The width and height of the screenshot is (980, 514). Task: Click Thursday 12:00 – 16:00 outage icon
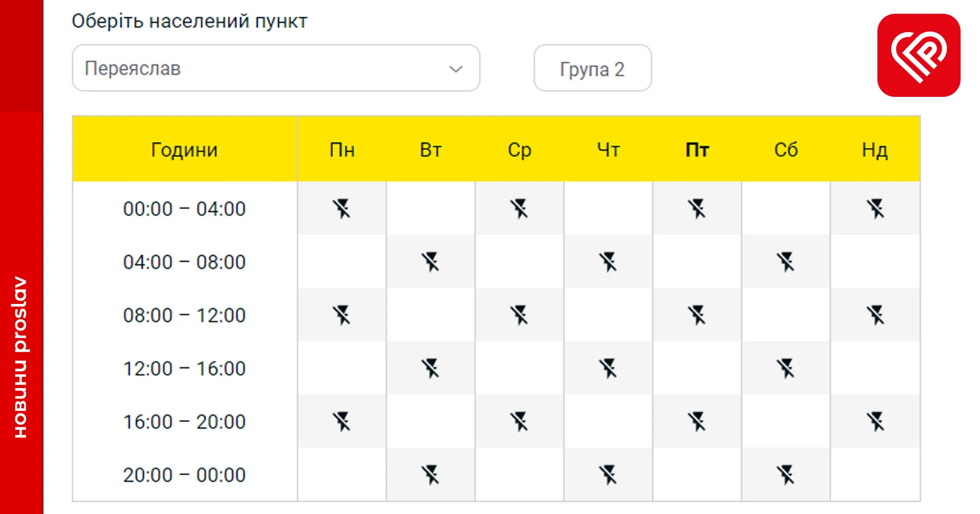pos(608,368)
